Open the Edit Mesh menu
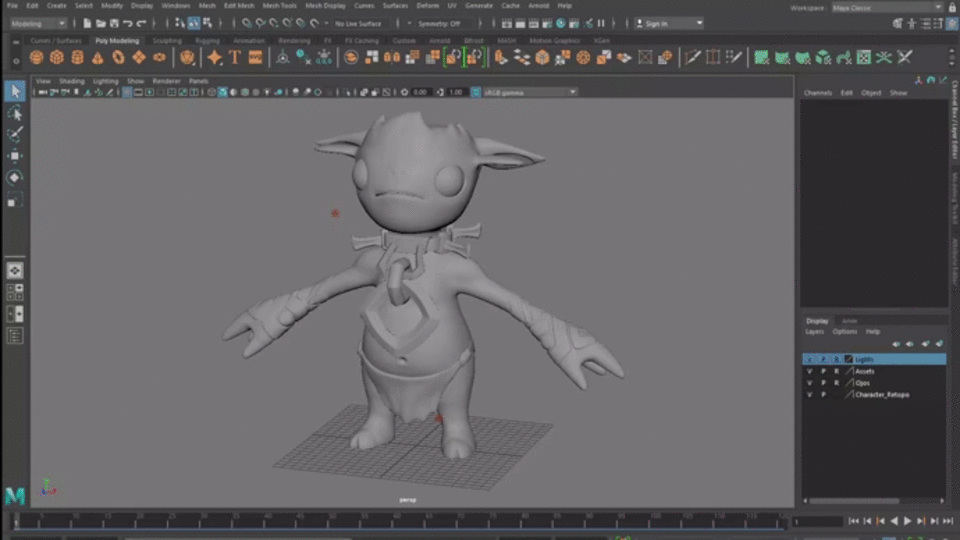The image size is (960, 540). click(239, 6)
